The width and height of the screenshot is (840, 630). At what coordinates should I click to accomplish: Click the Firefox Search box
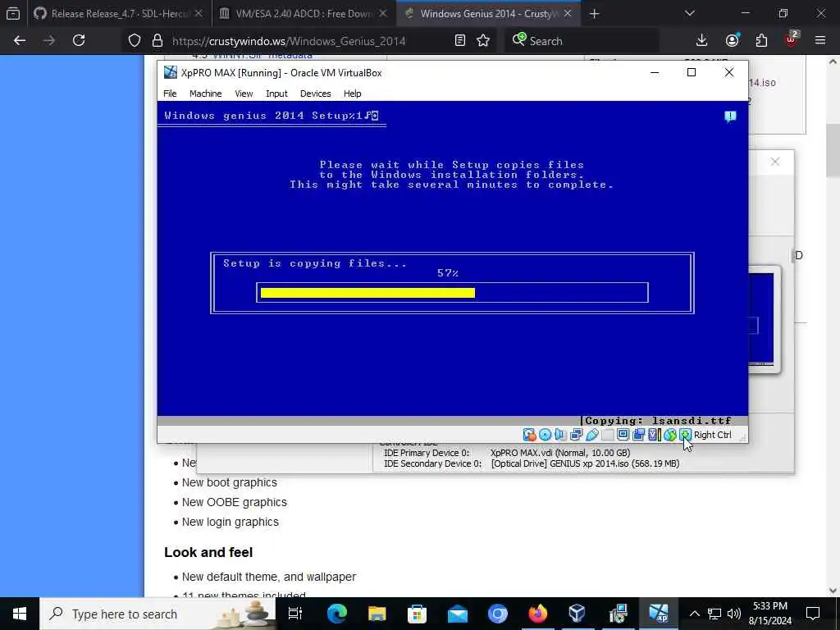click(582, 41)
